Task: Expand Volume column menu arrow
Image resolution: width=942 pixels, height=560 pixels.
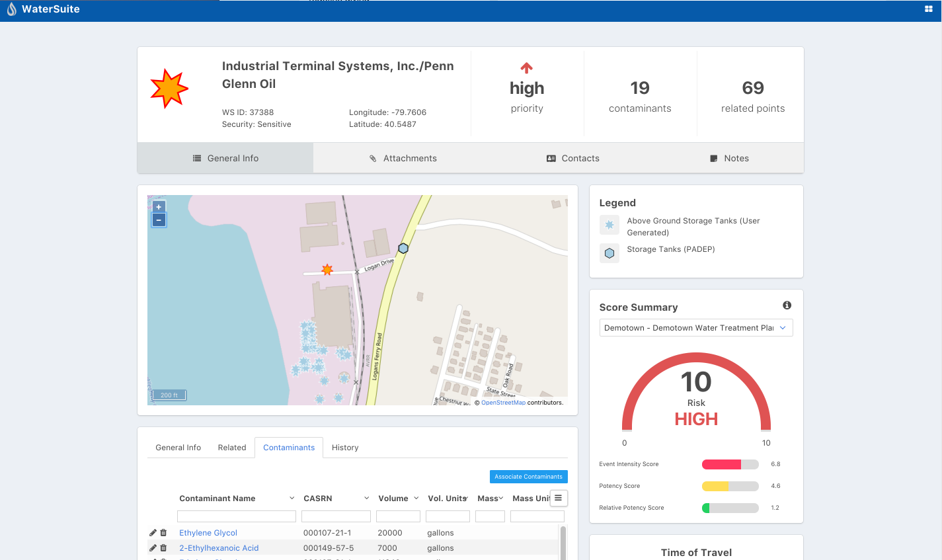Action: click(x=416, y=499)
